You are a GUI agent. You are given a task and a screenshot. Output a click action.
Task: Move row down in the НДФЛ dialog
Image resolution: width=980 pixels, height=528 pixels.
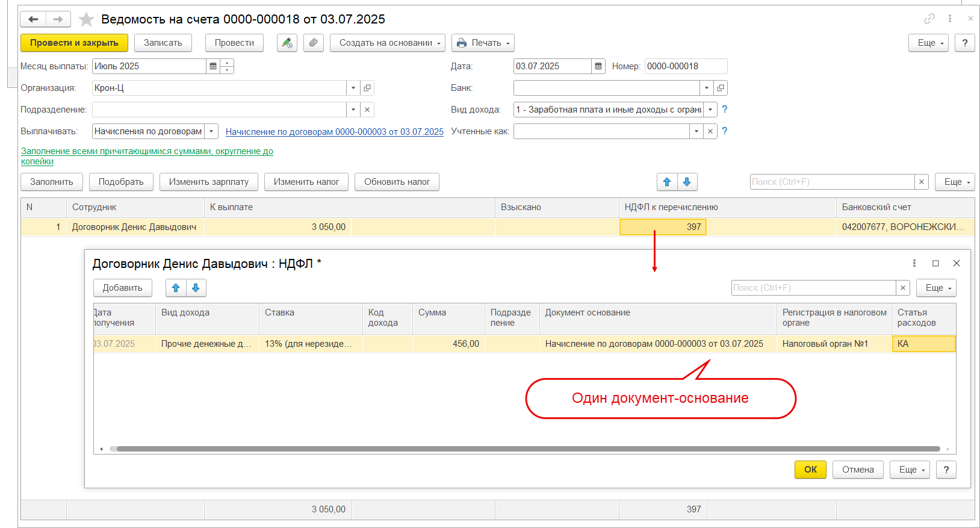click(196, 288)
